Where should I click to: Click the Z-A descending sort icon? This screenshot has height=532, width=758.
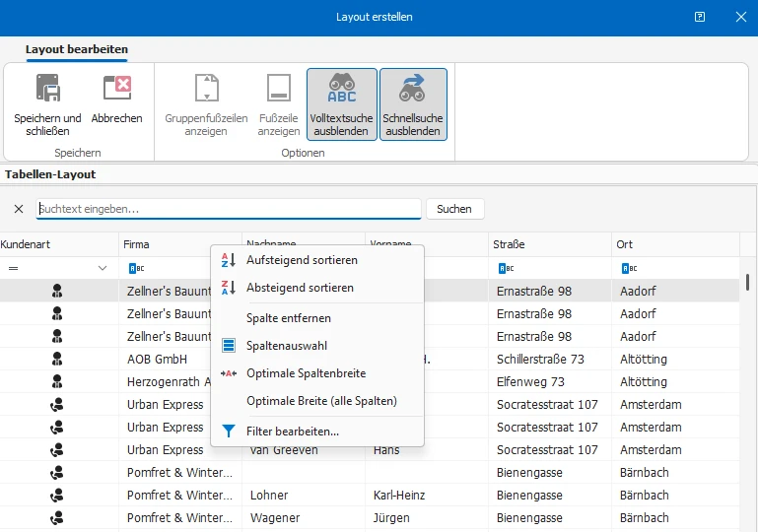[228, 288]
